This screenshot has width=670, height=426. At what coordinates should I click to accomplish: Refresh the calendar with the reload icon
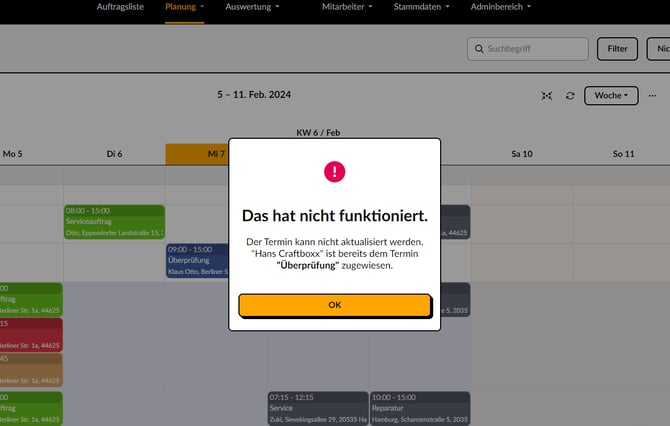(570, 96)
